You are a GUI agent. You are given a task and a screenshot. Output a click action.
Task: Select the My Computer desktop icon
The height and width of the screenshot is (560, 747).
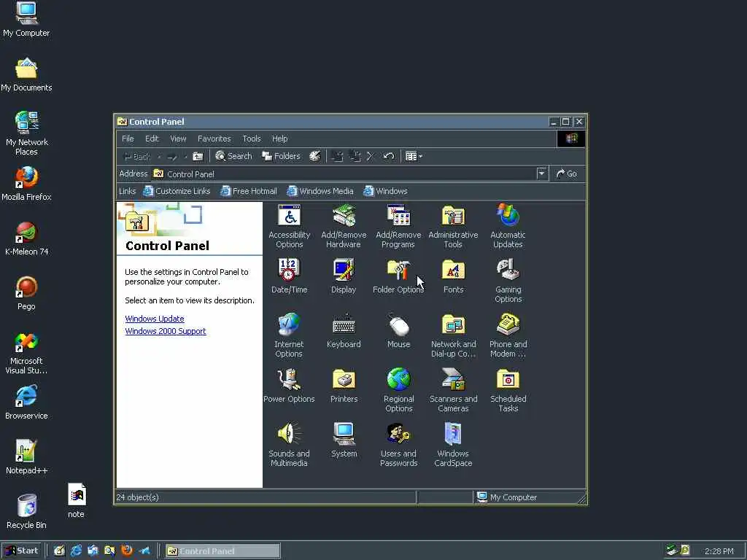tap(26, 19)
